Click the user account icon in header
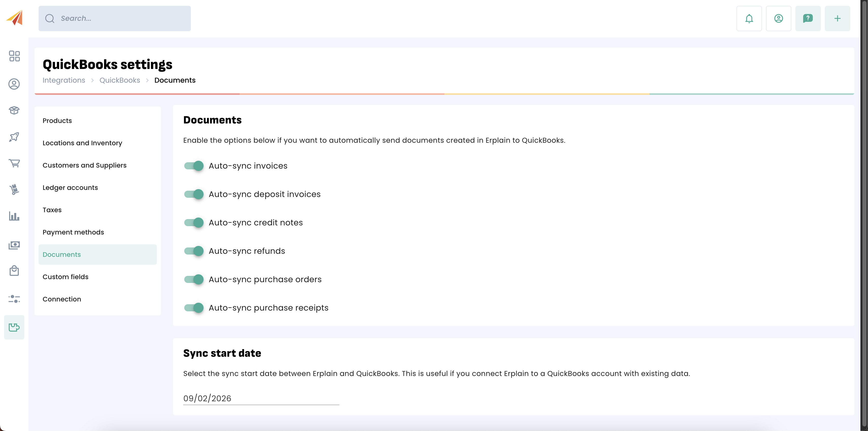Screen dimensions: 868x431 (778, 19)
